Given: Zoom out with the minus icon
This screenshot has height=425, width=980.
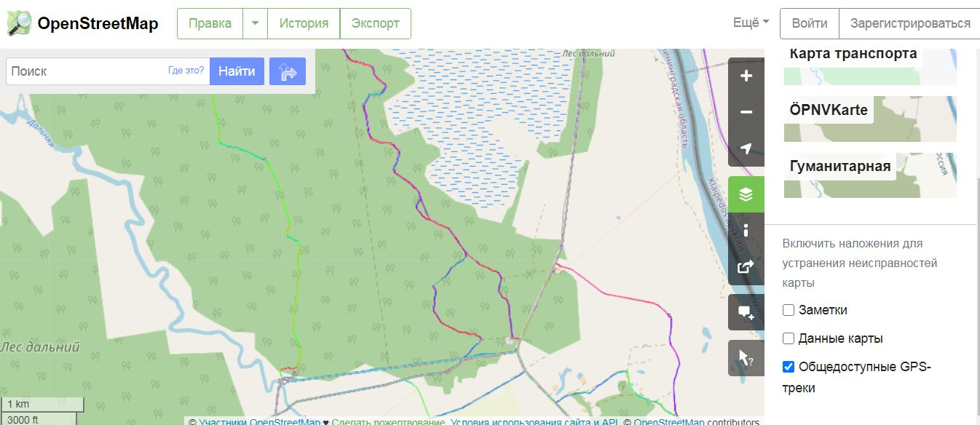Looking at the screenshot, I should [x=746, y=112].
